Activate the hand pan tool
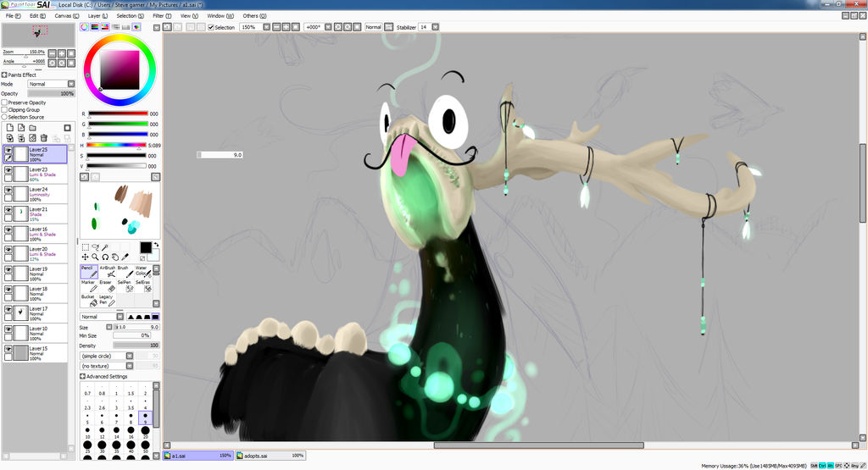The width and height of the screenshot is (868, 470). 114,257
